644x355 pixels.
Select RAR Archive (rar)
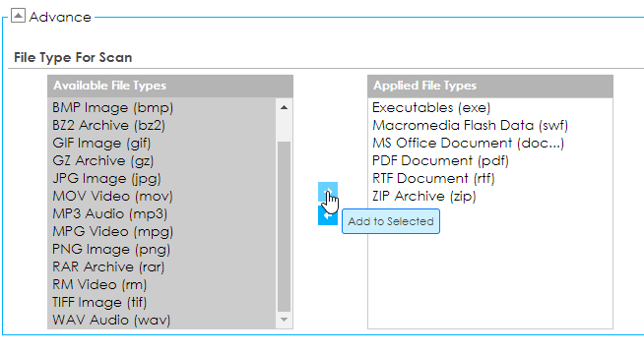tap(162, 266)
